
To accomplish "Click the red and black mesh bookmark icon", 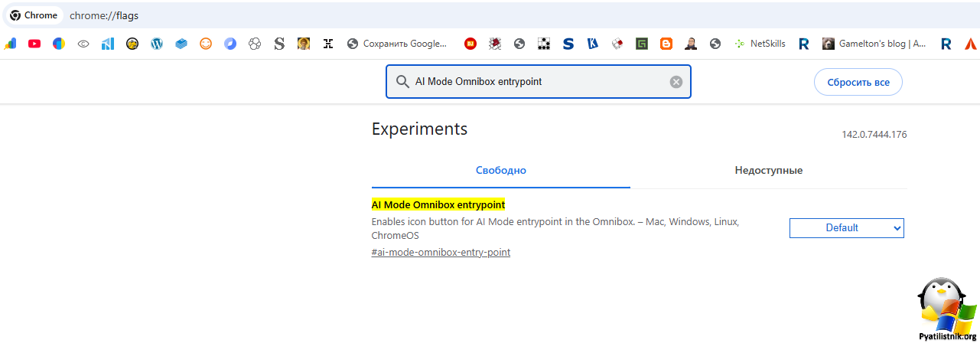I will pyautogui.click(x=495, y=44).
